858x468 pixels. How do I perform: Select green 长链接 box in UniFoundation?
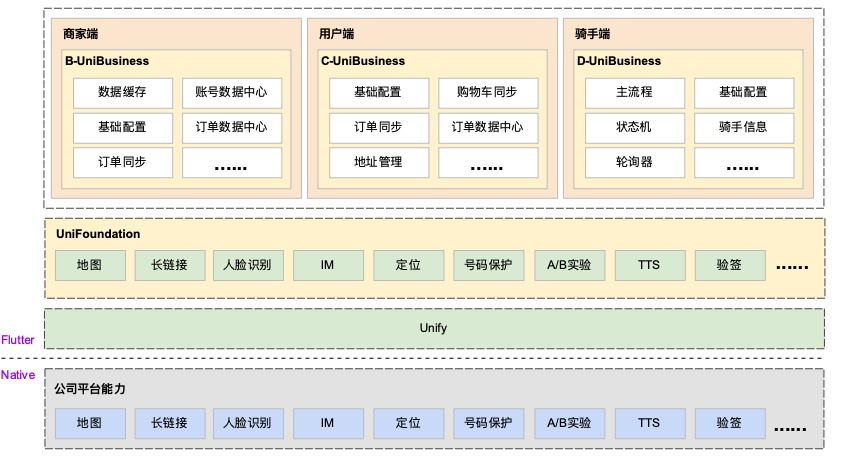pos(170,265)
